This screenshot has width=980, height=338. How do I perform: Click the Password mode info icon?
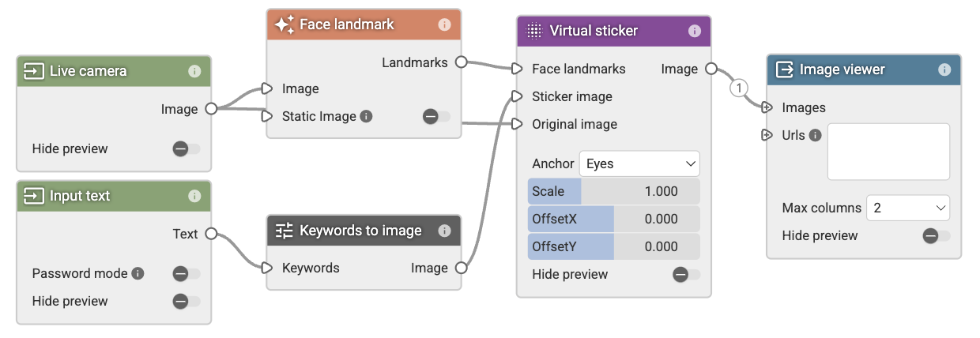138,273
